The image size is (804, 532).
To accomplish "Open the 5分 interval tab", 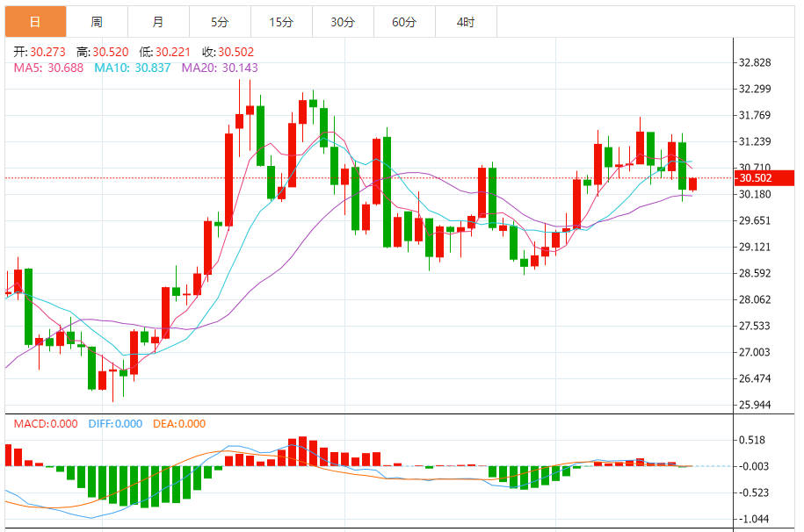I will pos(220,22).
